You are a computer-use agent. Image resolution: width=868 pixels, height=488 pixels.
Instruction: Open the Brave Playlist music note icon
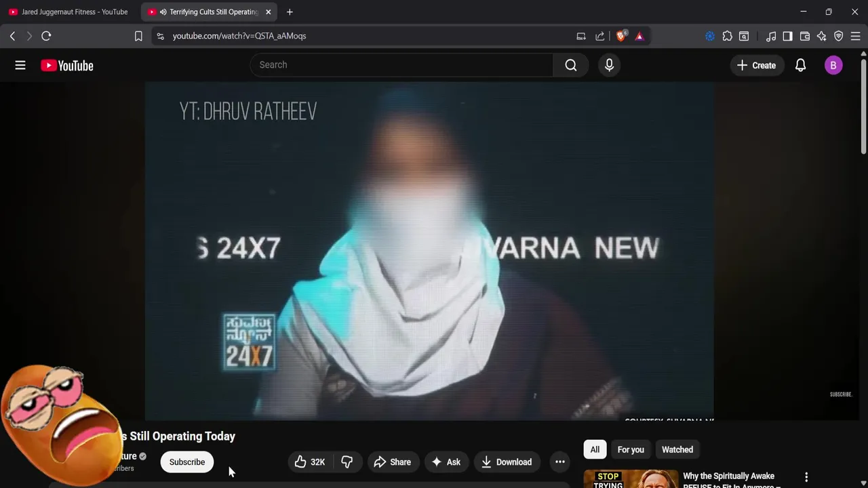coord(771,36)
